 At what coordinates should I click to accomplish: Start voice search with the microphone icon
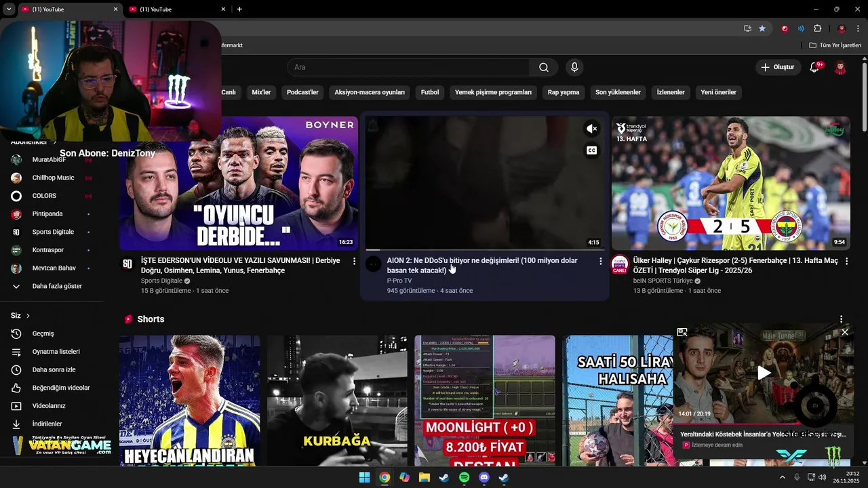click(x=574, y=67)
